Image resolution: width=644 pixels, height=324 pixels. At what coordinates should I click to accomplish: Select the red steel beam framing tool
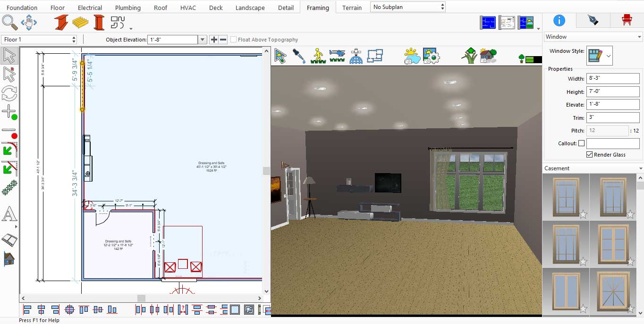click(61, 22)
